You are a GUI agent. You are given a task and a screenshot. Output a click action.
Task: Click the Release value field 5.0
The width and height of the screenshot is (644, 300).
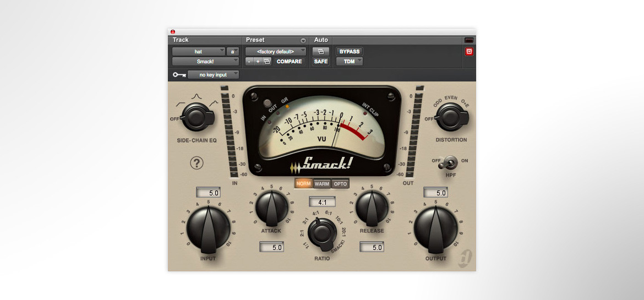click(372, 247)
